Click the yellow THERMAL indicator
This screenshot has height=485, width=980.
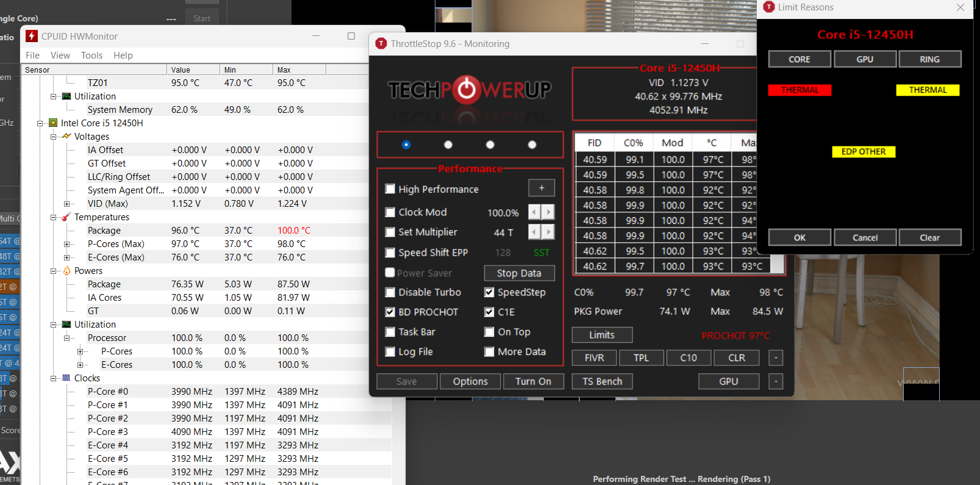pyautogui.click(x=928, y=90)
